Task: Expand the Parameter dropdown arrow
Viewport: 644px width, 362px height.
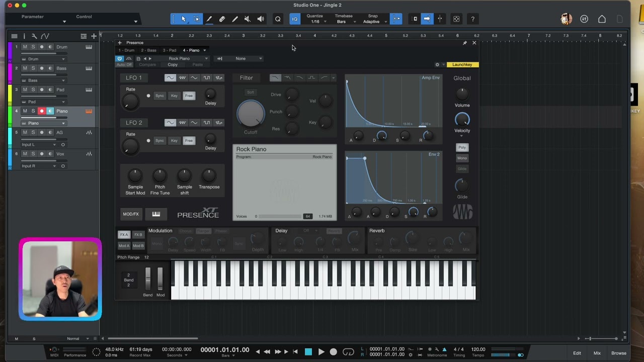Action: click(64, 22)
